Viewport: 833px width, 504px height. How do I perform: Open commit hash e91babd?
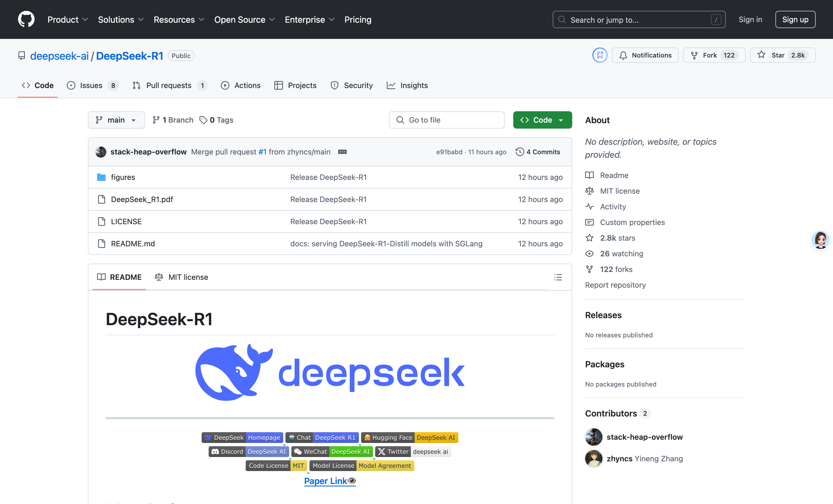tap(449, 152)
